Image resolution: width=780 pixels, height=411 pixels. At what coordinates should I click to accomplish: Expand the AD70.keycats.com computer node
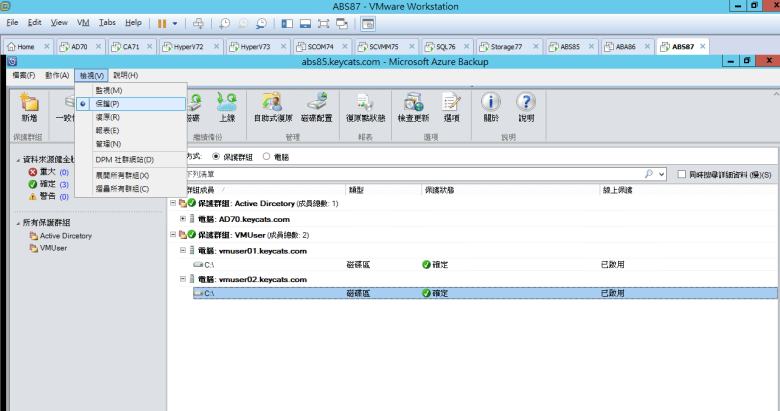[183, 219]
